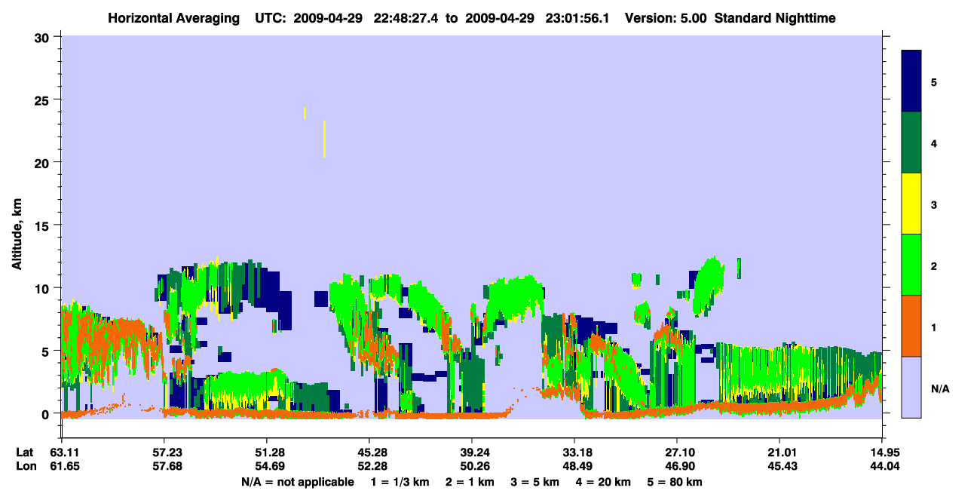980x503 pixels.
Task: Click 'Standard Nighttime' in the title
Action: (x=775, y=18)
